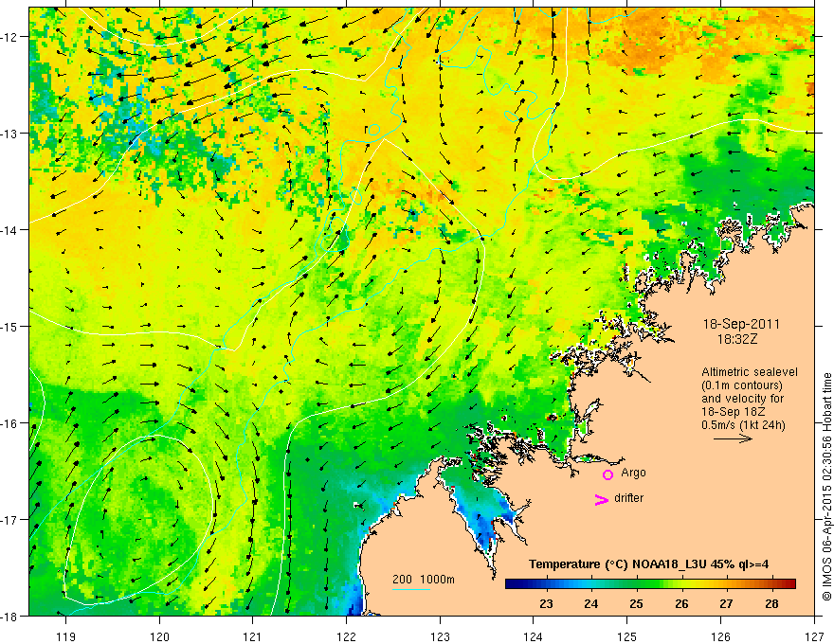
Task: Click the 'drifter' legend label
Action: click(628, 498)
